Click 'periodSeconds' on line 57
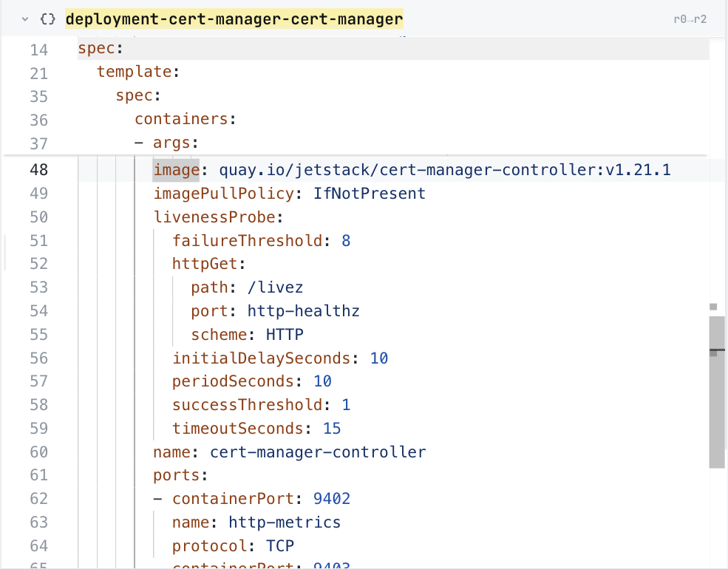Viewport: 728px width, 569px height. click(233, 381)
